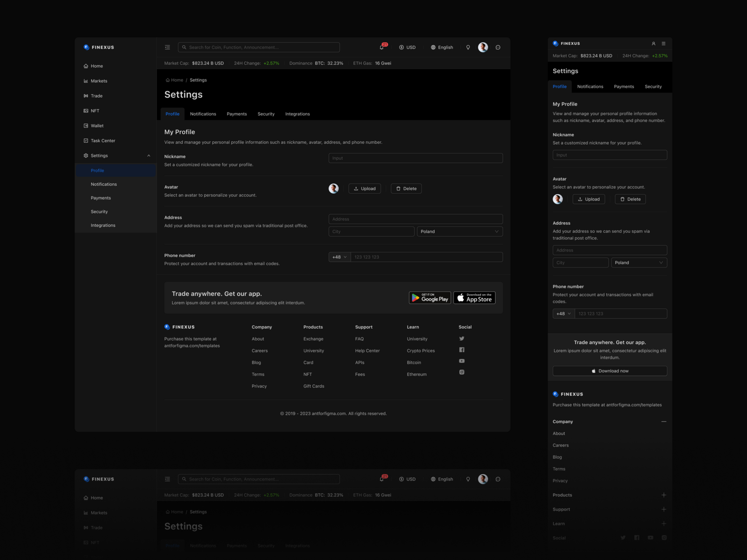Open the Integrations settings tab
The width and height of the screenshot is (747, 560).
(x=297, y=114)
